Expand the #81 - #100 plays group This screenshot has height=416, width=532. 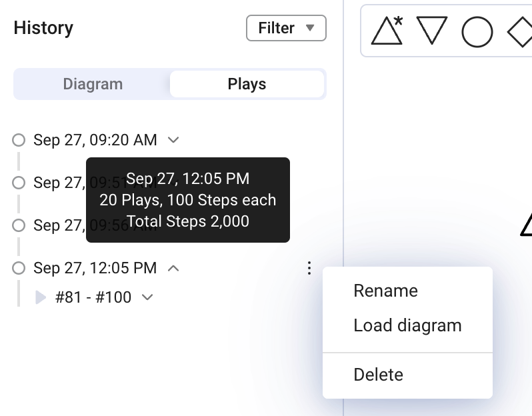(147, 297)
